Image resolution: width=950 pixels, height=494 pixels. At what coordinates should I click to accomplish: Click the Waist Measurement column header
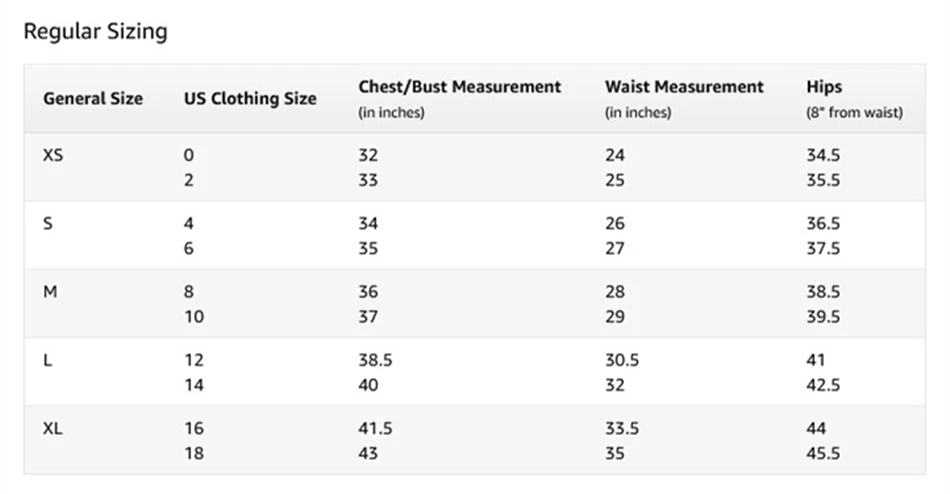[684, 87]
